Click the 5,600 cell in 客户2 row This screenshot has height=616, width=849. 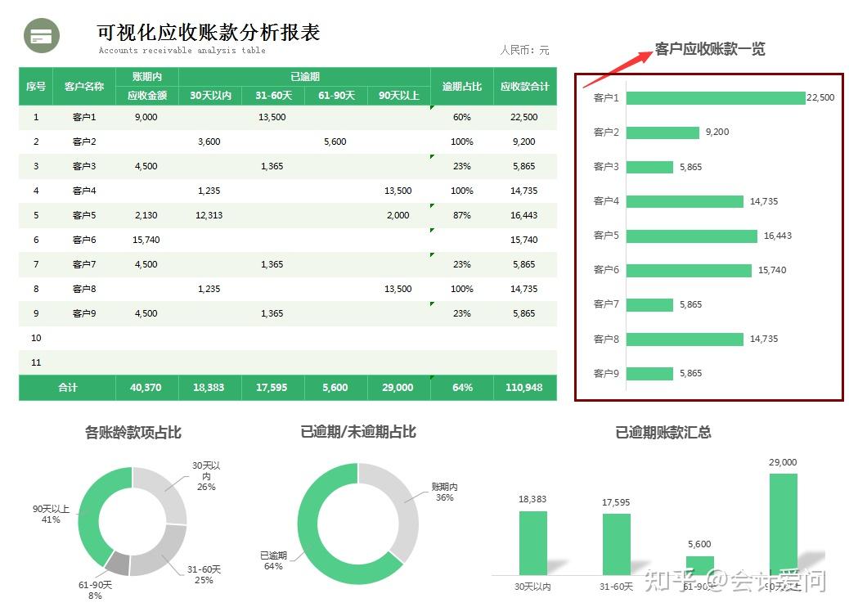335,142
